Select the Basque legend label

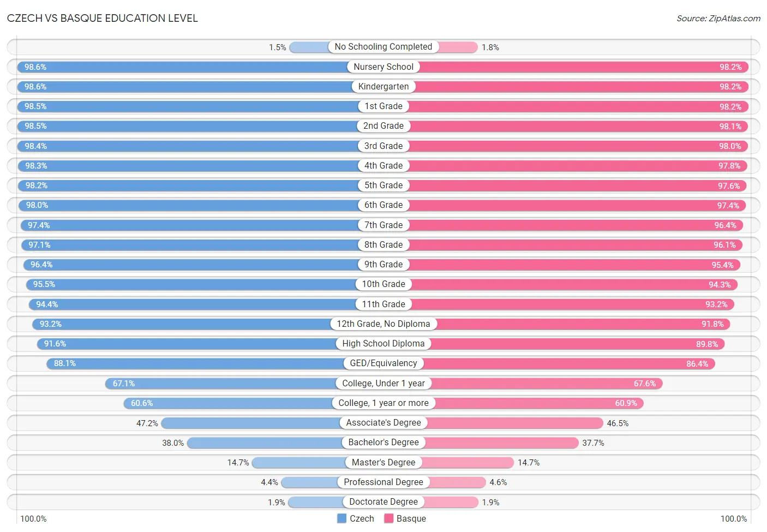tap(411, 518)
